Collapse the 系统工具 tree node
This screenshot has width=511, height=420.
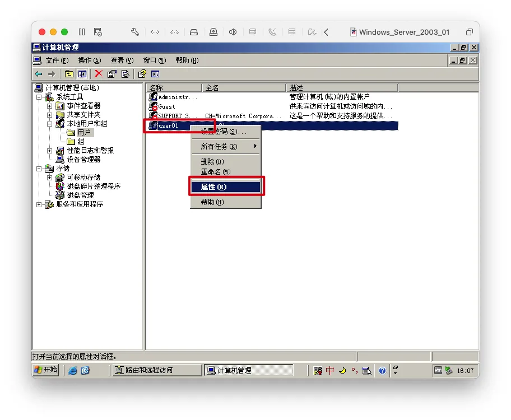[39, 97]
